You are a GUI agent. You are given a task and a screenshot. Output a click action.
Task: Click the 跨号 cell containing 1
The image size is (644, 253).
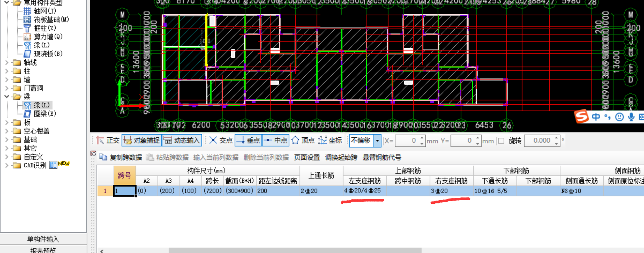coord(125,191)
